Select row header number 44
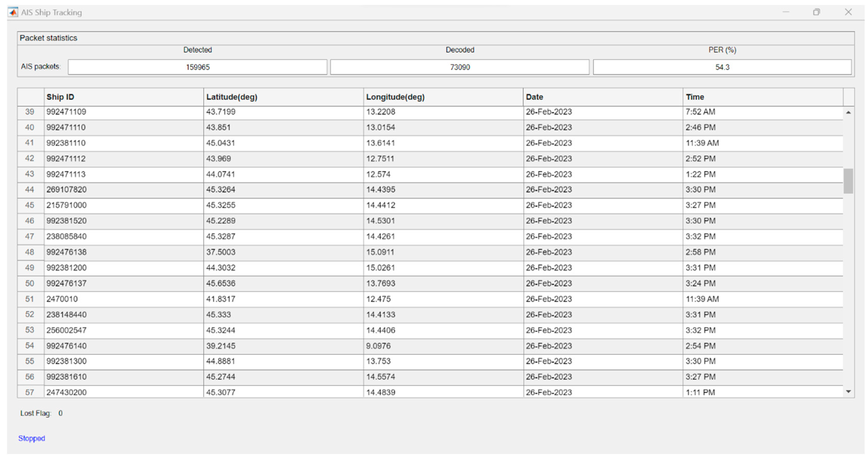This screenshot has width=868, height=461. 30,190
